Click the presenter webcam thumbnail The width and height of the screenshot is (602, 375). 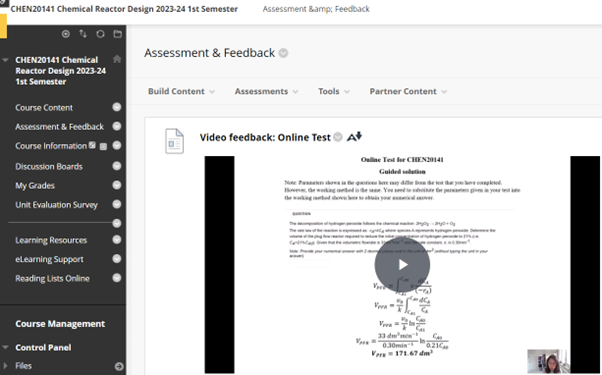coord(549,361)
